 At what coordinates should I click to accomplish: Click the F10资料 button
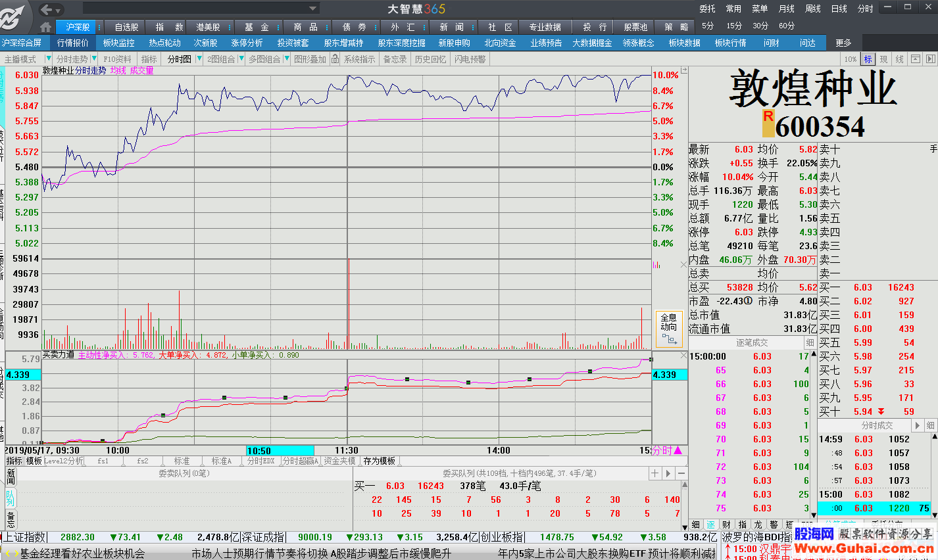coord(117,59)
